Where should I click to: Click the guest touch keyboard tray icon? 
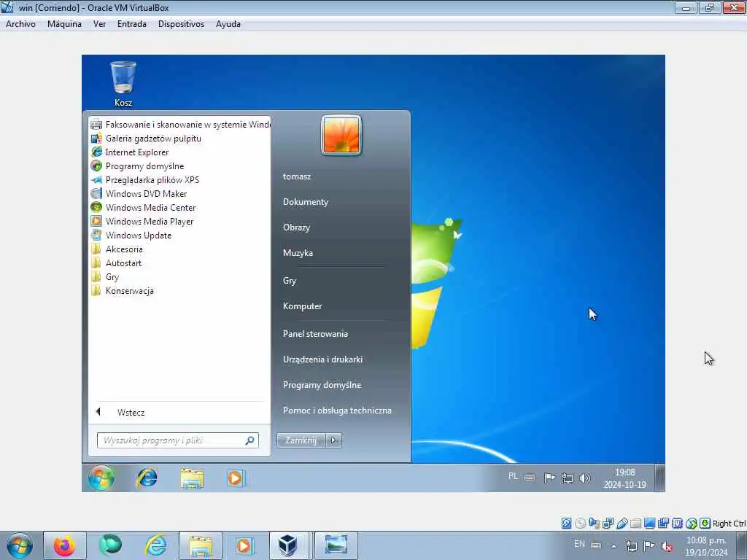pos(530,477)
